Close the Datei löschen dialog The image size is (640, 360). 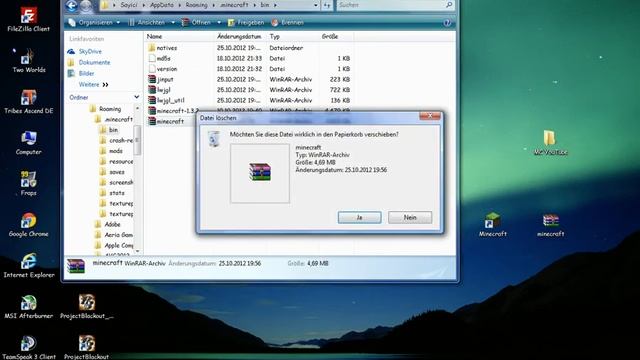[430, 116]
